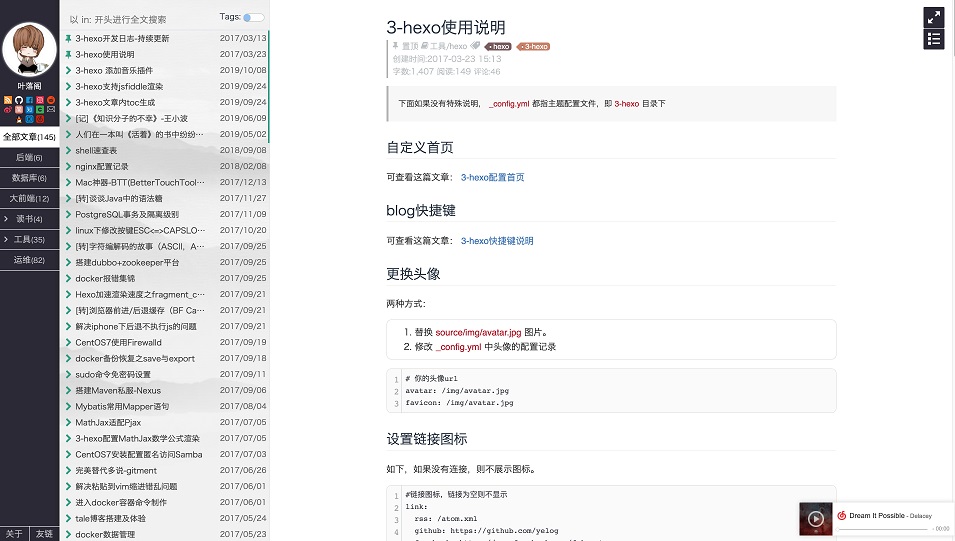Click the green C social icon
This screenshot has width=955, height=541.
click(x=40, y=110)
